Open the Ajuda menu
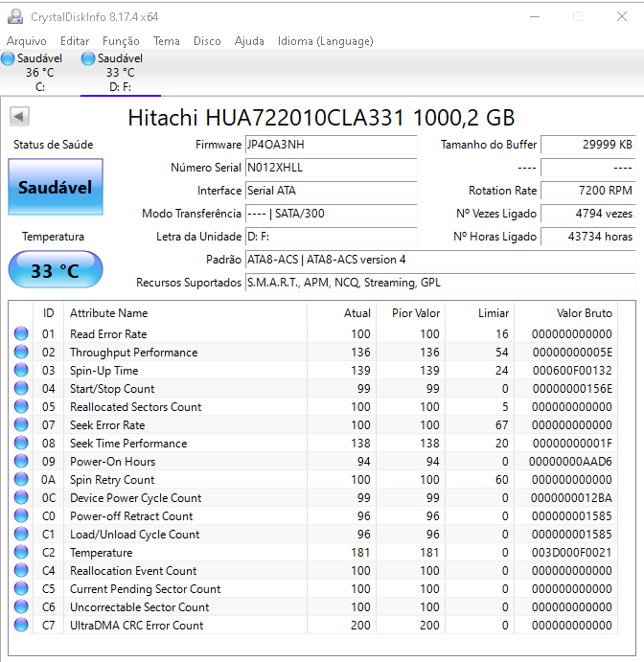This screenshot has width=644, height=662. pos(249,41)
